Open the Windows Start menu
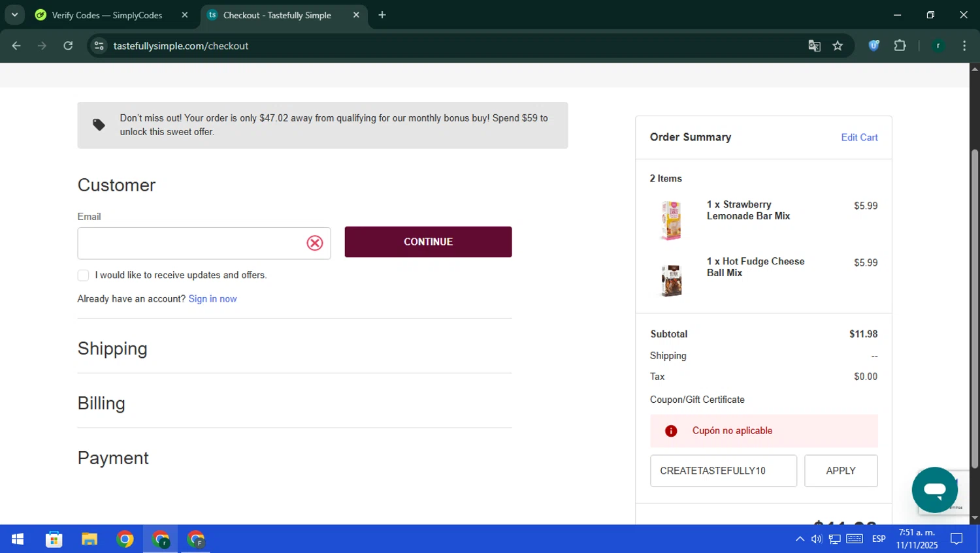This screenshot has height=553, width=980. pyautogui.click(x=18, y=539)
